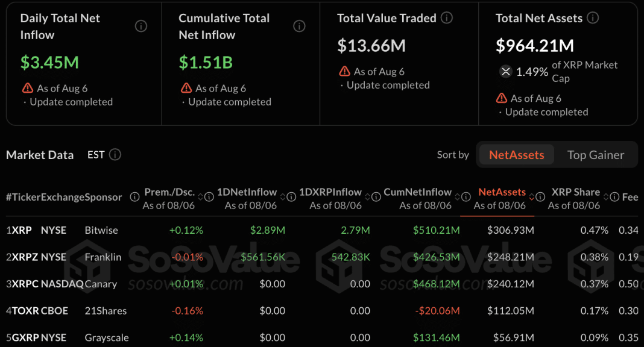Open the XRP Bitwise ticker row
This screenshot has width=644, height=347.
coord(322,230)
